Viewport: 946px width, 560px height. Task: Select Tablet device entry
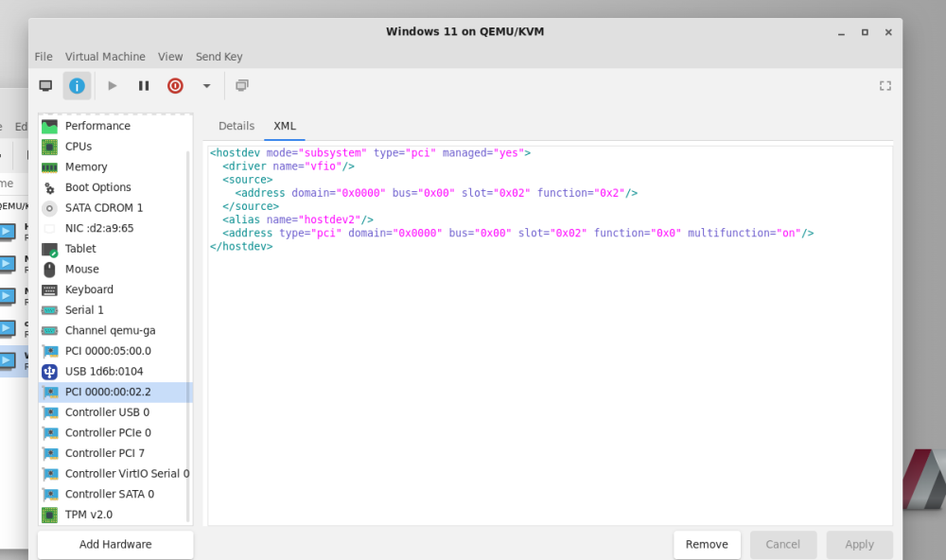[x=115, y=249]
